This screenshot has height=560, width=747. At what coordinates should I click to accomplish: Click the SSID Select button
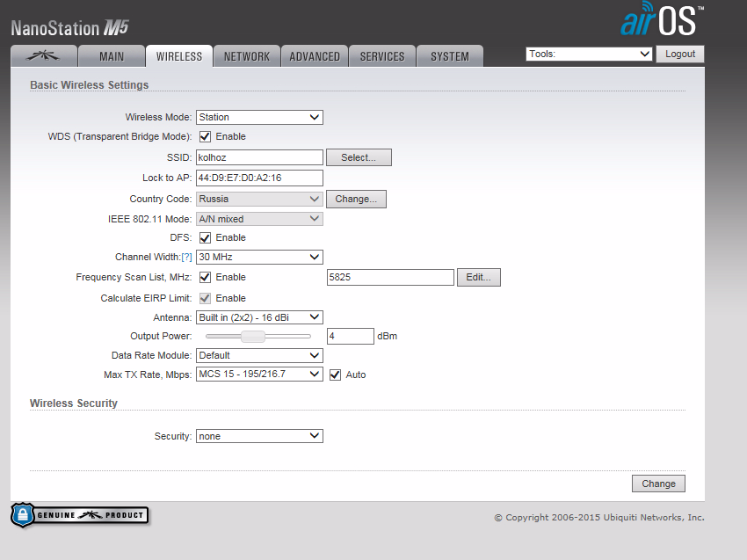(359, 157)
